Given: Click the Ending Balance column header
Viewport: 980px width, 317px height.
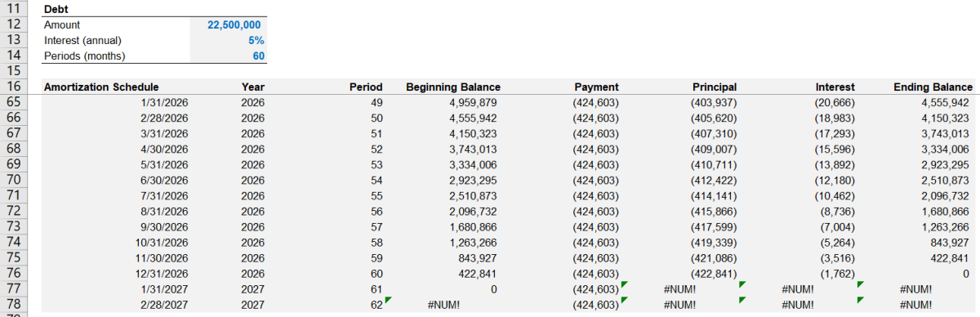Looking at the screenshot, I should [x=933, y=87].
